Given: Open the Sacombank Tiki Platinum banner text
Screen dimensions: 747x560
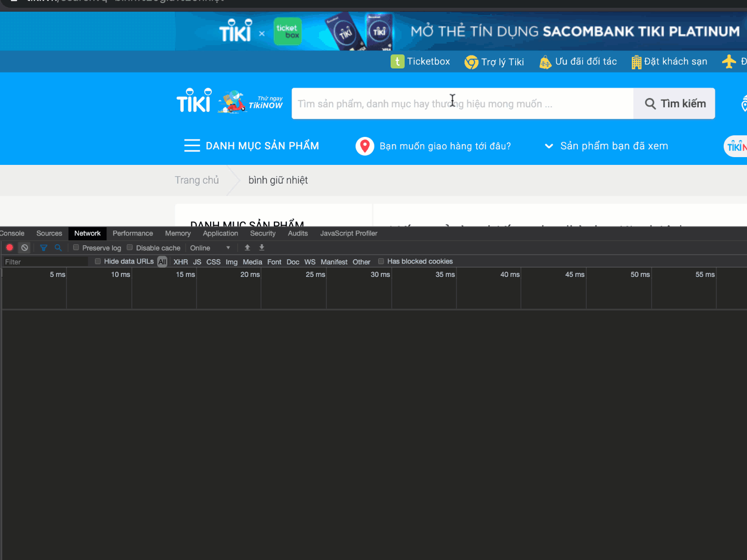Looking at the screenshot, I should click(575, 32).
